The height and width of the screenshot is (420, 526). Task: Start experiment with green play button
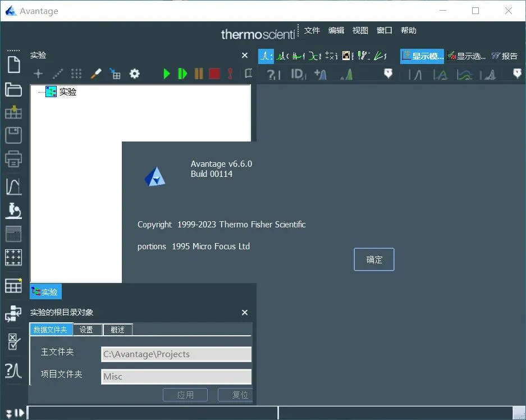[x=166, y=74]
